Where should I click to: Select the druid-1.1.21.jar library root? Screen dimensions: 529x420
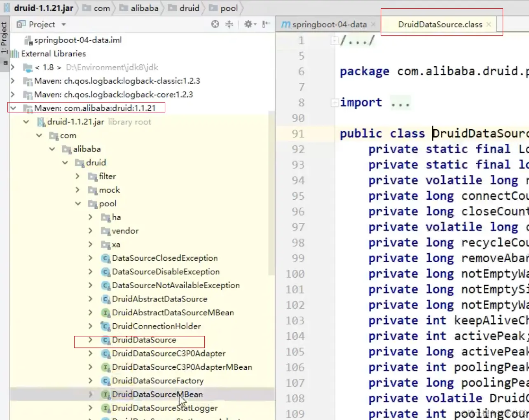(76, 122)
